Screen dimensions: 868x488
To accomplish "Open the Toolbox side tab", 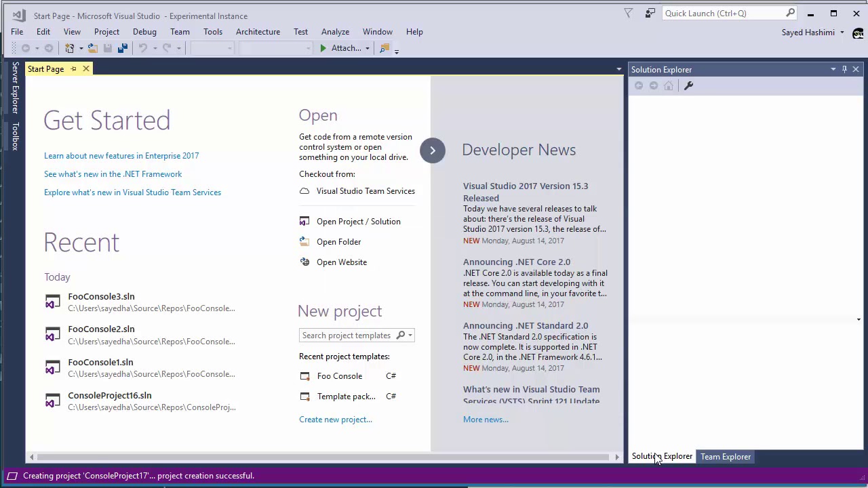I will [x=15, y=136].
